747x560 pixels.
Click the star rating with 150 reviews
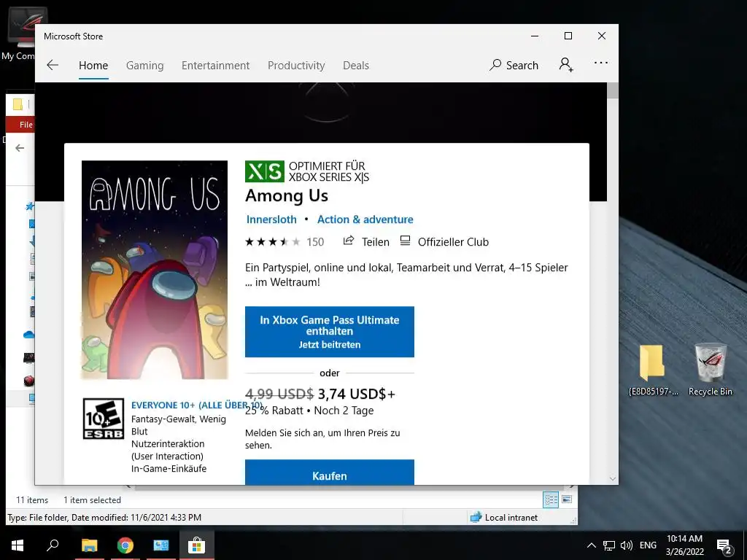(x=285, y=242)
